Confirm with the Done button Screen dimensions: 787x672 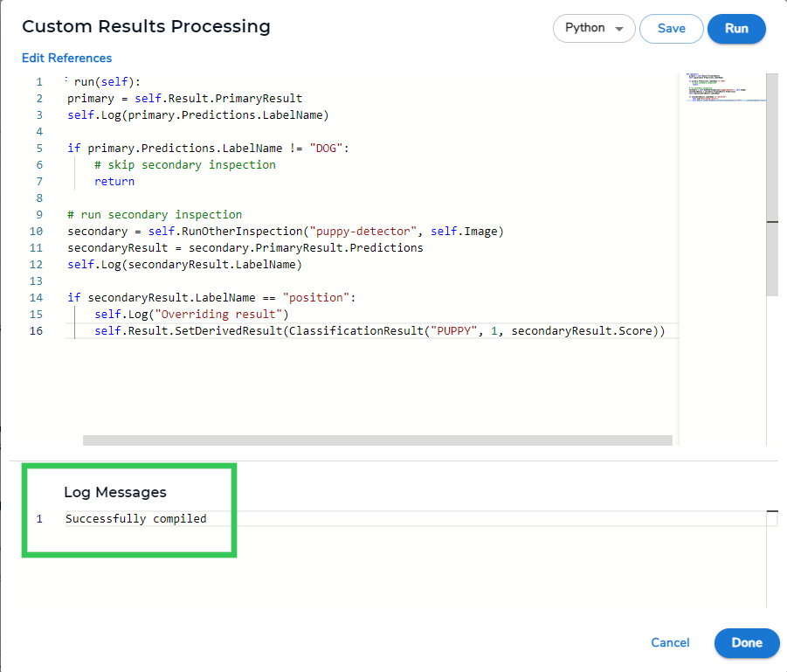[x=747, y=643]
